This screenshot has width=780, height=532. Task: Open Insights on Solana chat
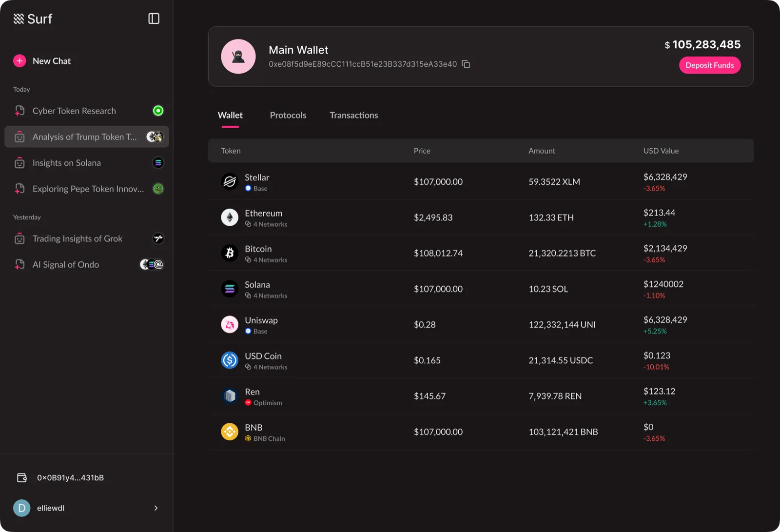(x=87, y=163)
